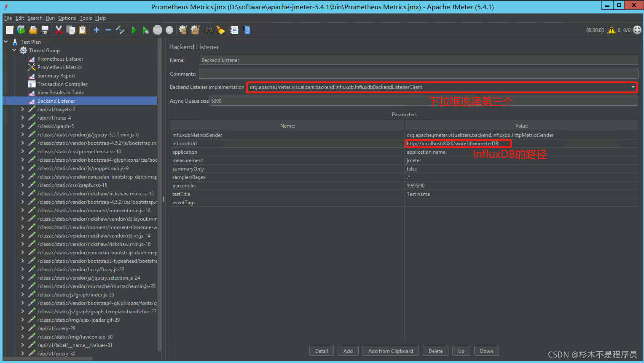
Task: Expand all tree nodes with plus icon
Action: click(97, 30)
